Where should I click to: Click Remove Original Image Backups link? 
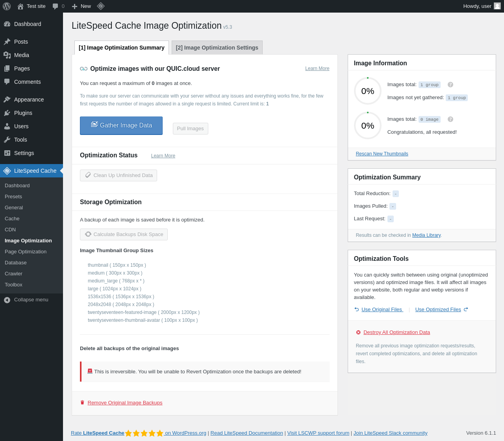(x=125, y=403)
